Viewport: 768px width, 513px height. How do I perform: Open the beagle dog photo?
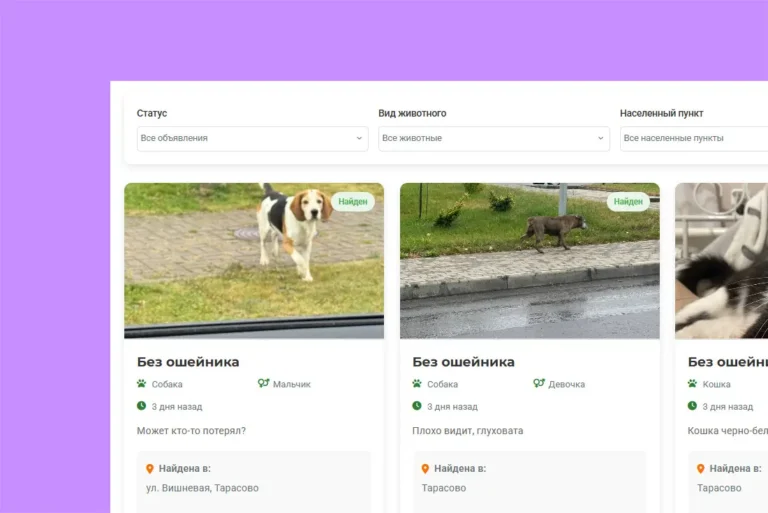(x=254, y=260)
